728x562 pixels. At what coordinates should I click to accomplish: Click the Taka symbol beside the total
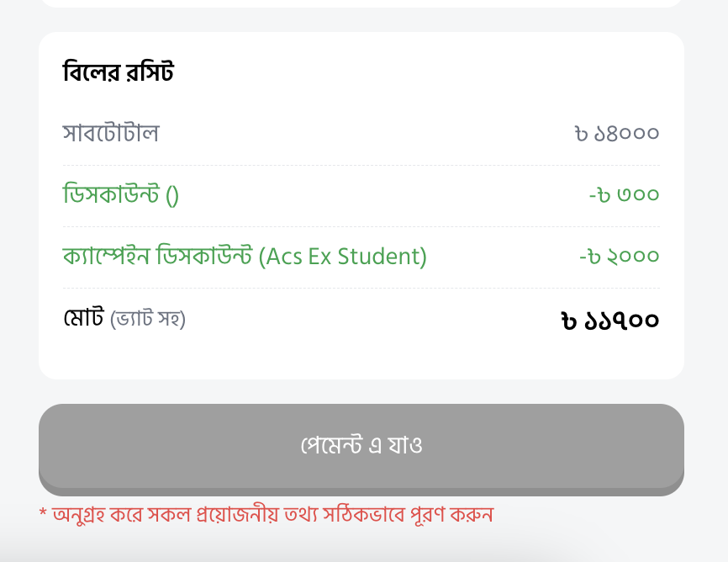point(569,321)
